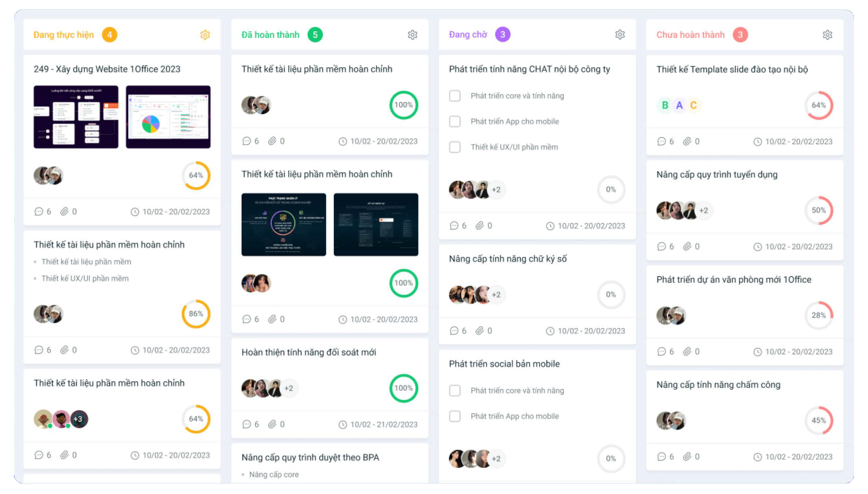Click comment icon on Nâng cấp quy trình tuyển dụng card
Image resolution: width=868 pixels, height=494 pixels.
pos(661,247)
